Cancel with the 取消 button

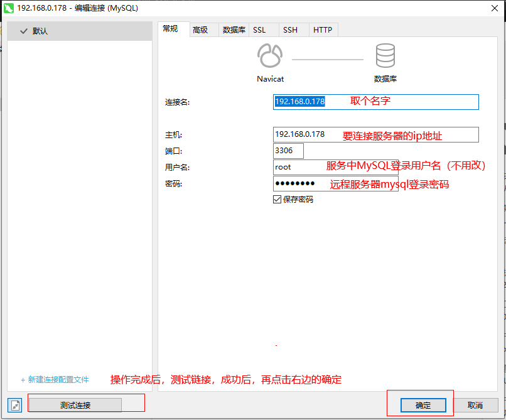coord(475,405)
